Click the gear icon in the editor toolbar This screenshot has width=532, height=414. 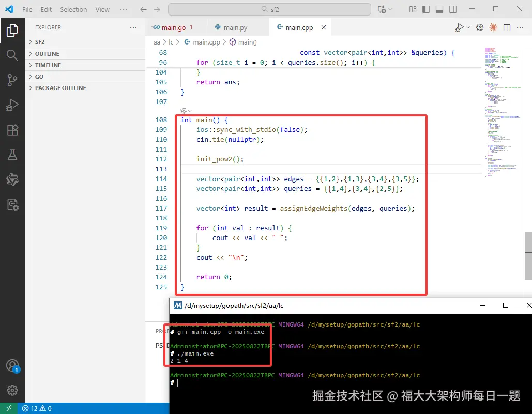click(x=479, y=27)
